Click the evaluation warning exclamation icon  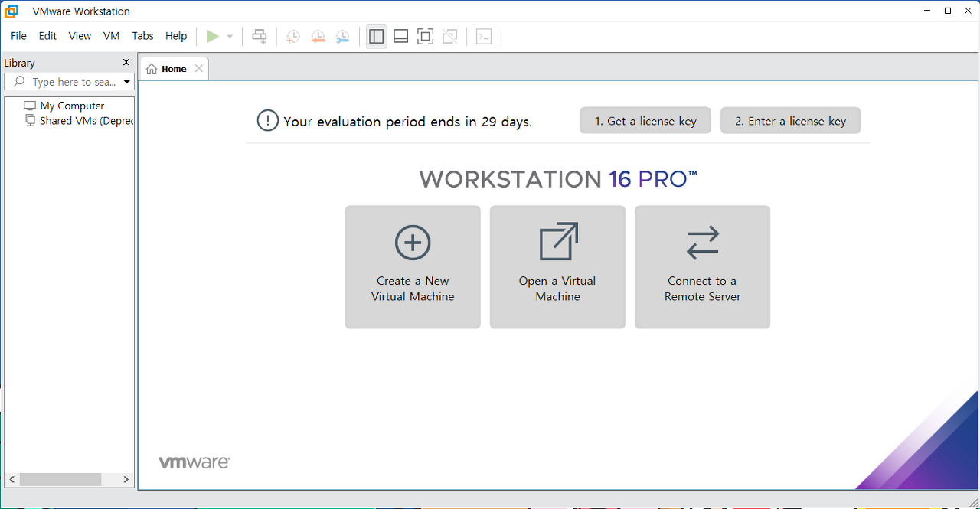tap(267, 121)
